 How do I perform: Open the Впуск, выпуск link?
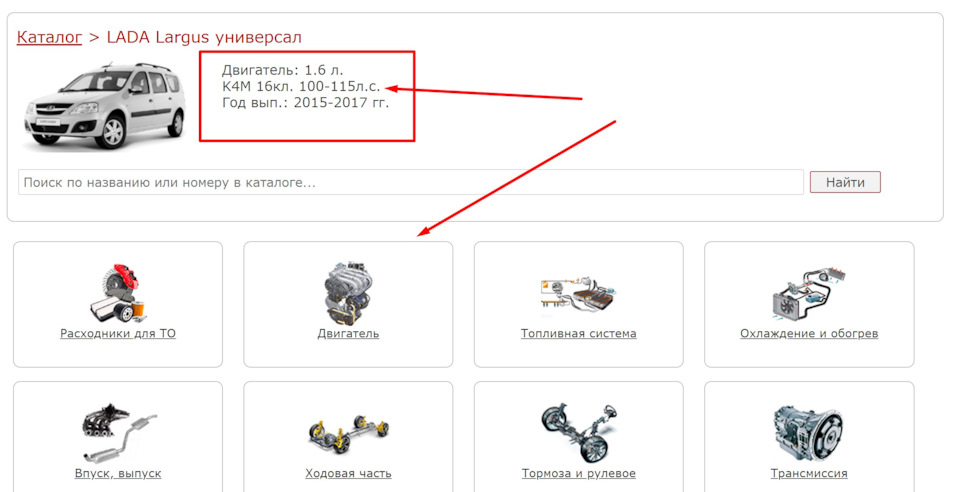[118, 474]
